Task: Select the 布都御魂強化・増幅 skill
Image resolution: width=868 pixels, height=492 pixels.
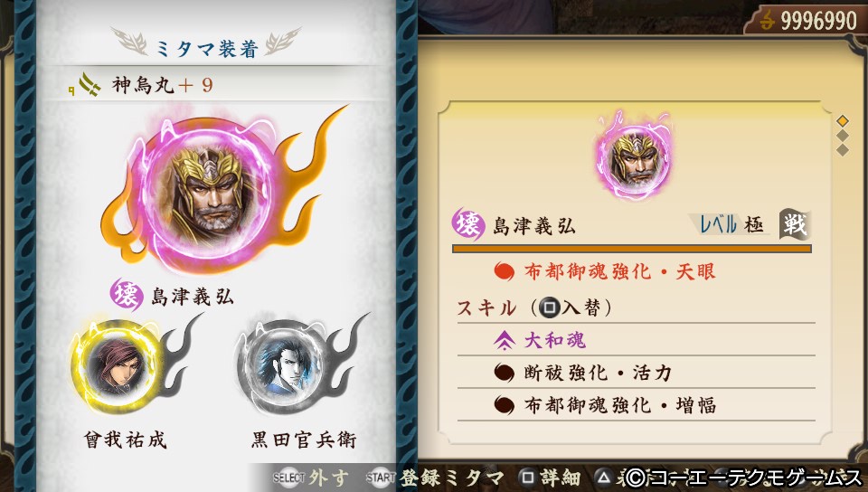Action: 636,405
